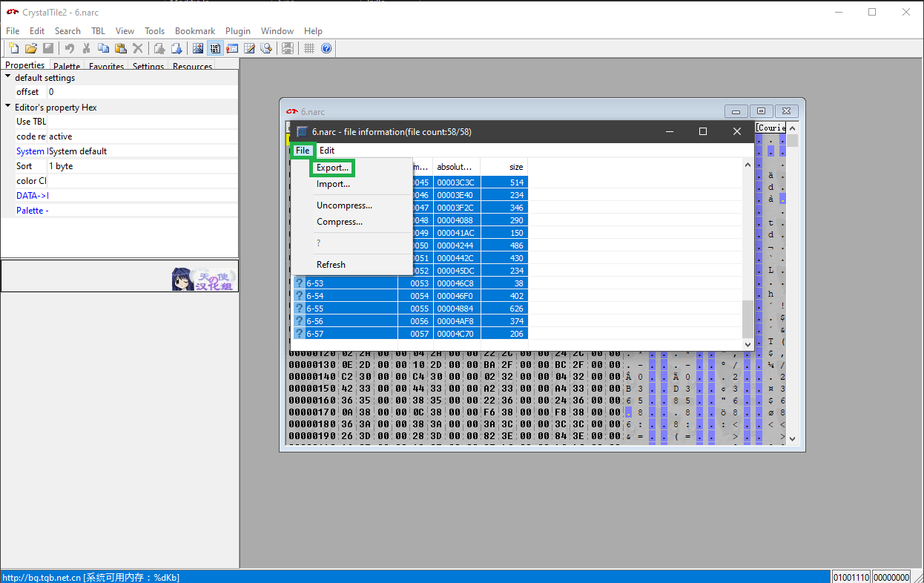Select Uncompress... in the File menu

(344, 205)
